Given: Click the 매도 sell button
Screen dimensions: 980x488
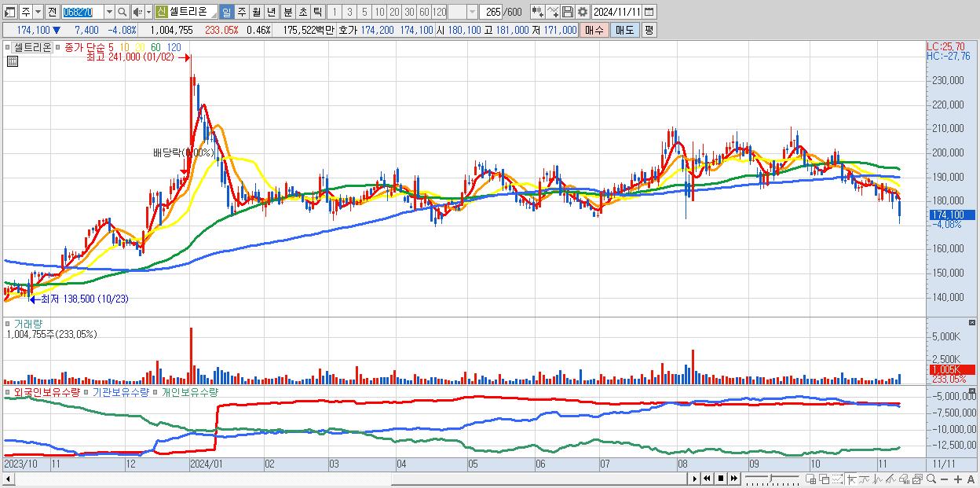Looking at the screenshot, I should [x=624, y=30].
